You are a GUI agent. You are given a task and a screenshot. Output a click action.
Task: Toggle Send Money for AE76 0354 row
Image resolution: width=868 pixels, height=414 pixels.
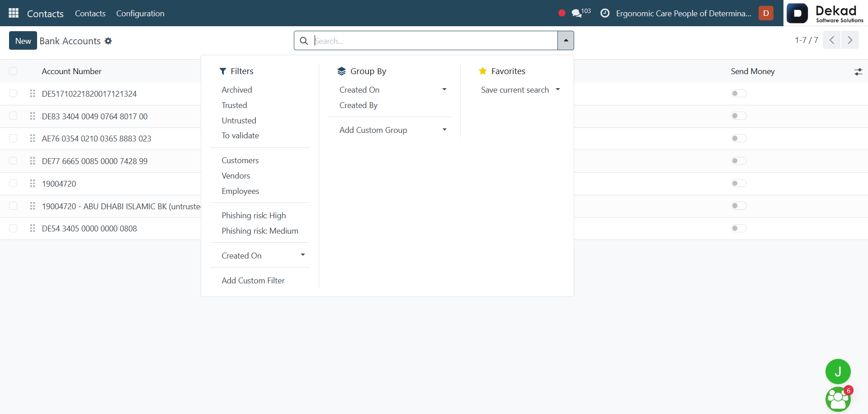739,138
